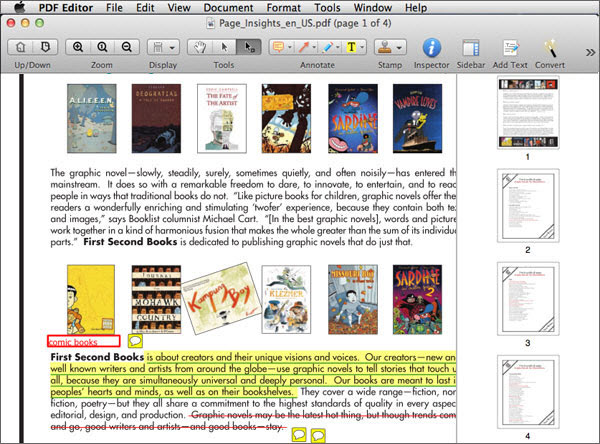The height and width of the screenshot is (444, 600).
Task: Click the 'comic books' red text box
Action: tap(84, 341)
